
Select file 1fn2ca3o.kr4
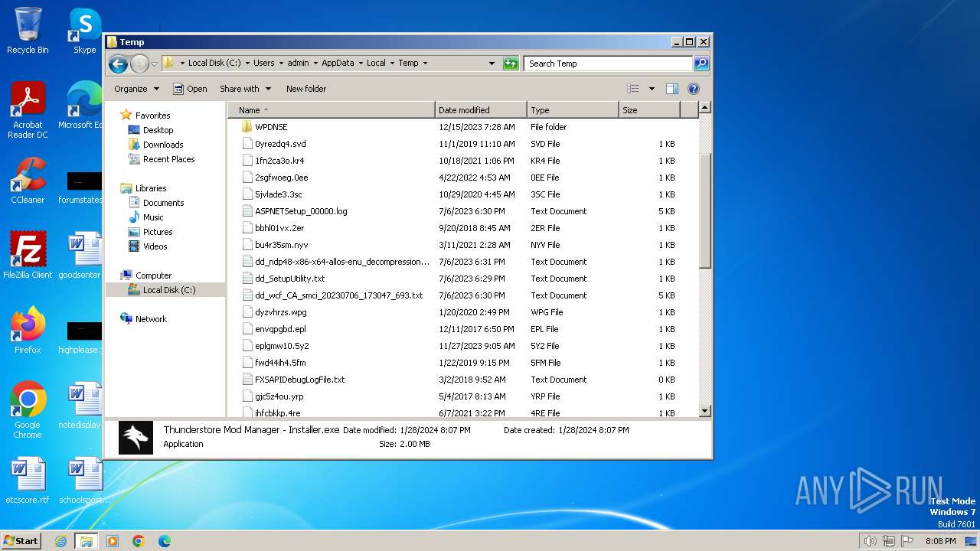279,161
